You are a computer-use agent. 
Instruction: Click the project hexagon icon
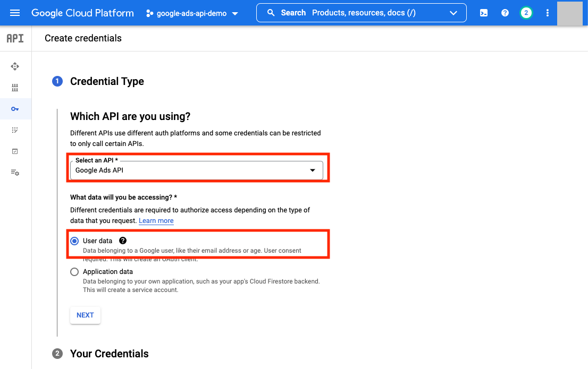(149, 13)
